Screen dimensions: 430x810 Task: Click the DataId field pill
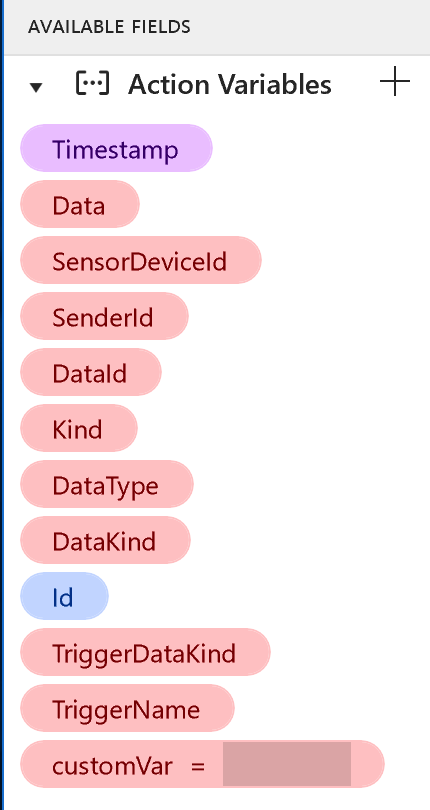coord(91,372)
